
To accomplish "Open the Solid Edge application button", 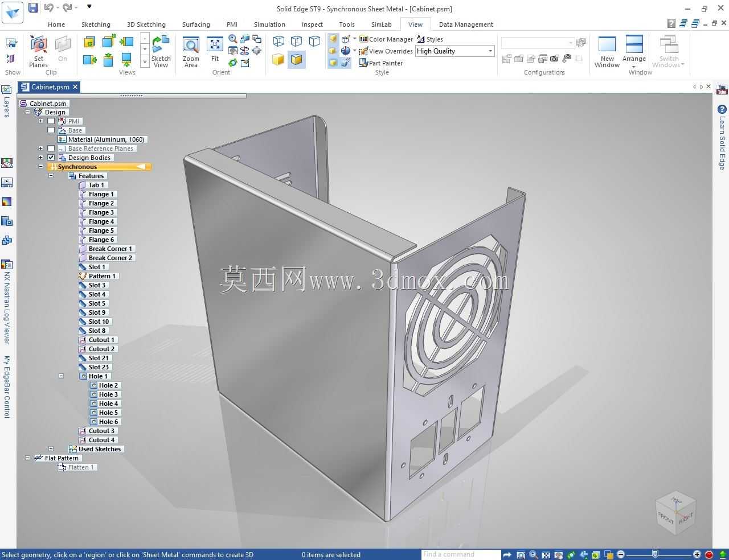I will pyautogui.click(x=13, y=12).
